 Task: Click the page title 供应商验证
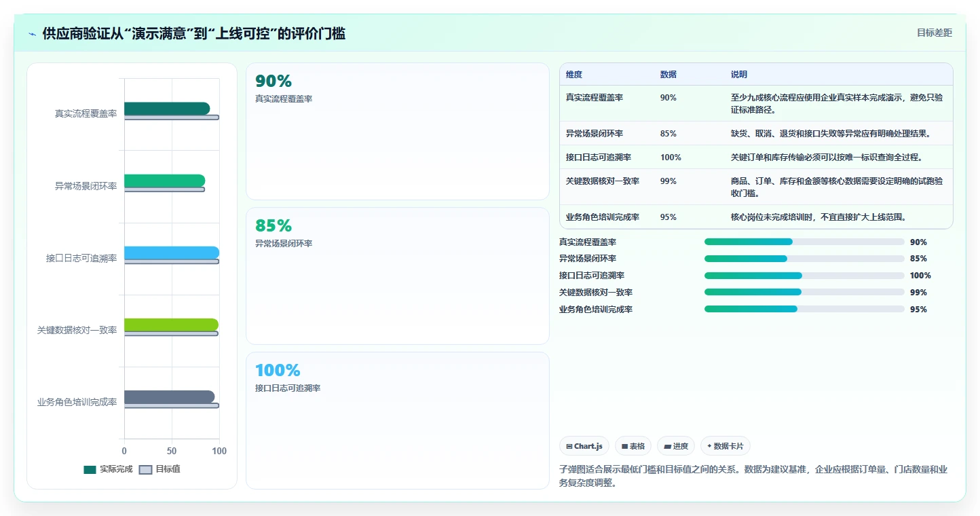pos(193,34)
